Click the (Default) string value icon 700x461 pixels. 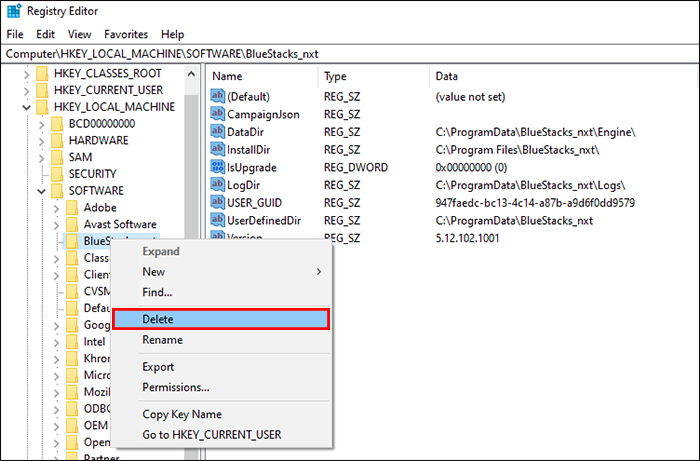[x=217, y=96]
